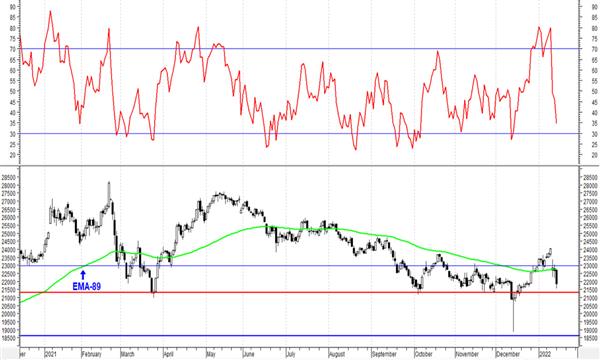
Task: Click 21500 on the left price scale
Action: pyautogui.click(x=8, y=290)
